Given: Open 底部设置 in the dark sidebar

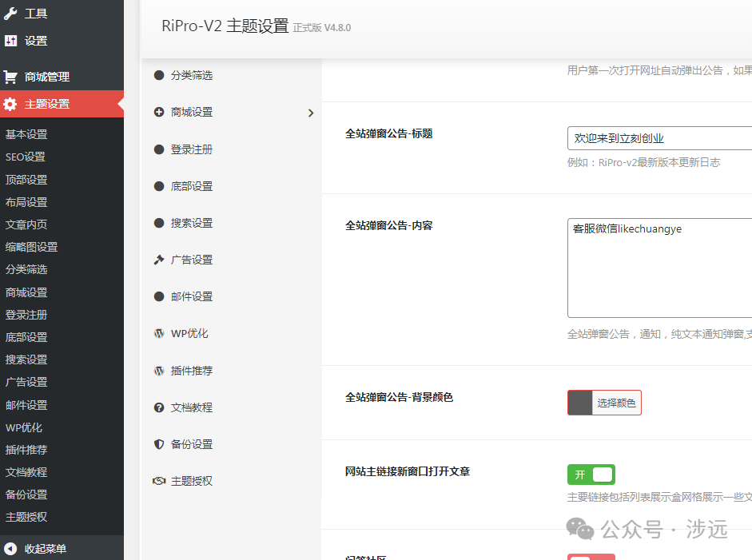Looking at the screenshot, I should click(x=26, y=337).
